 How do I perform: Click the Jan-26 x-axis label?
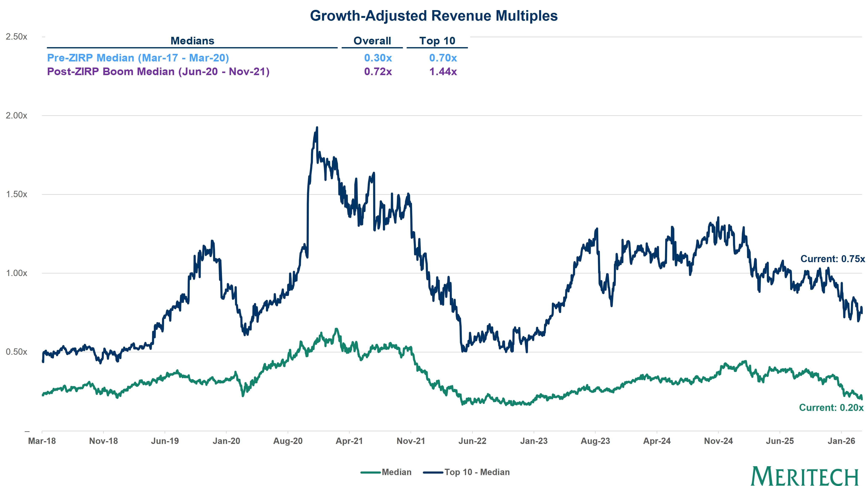[x=841, y=441]
